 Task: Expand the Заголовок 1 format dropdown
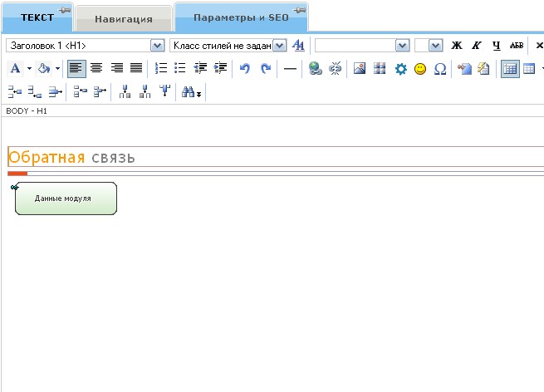coord(156,46)
